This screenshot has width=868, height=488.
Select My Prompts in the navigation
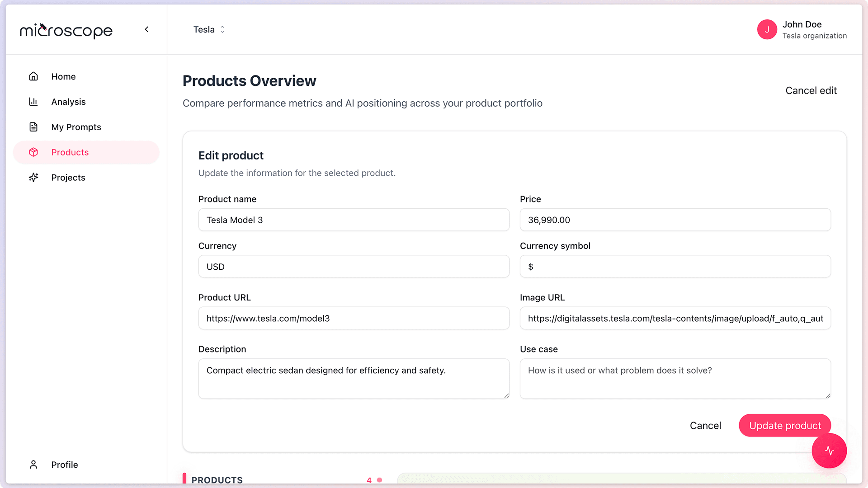[76, 127]
